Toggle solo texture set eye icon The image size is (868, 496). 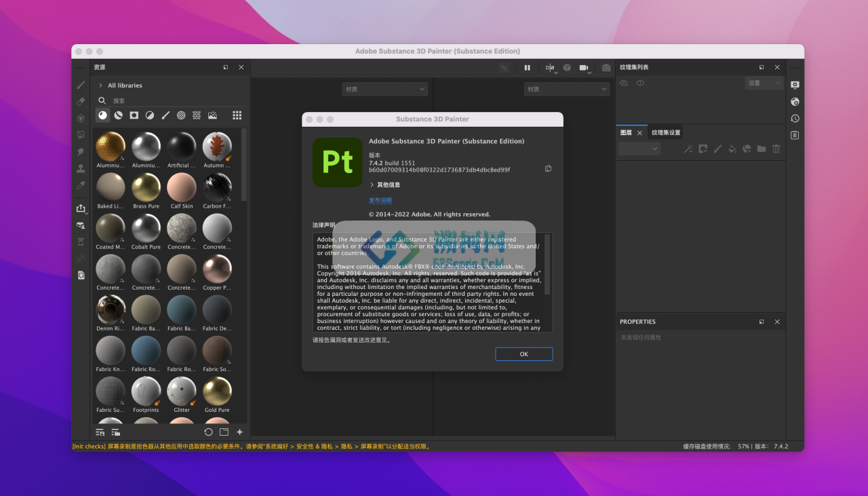pos(640,83)
